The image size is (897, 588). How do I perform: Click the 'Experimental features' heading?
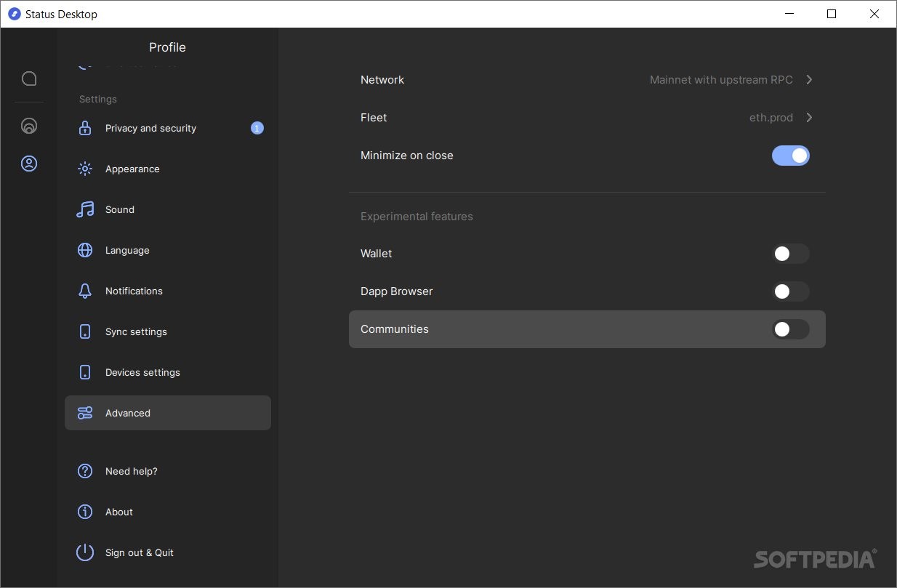tap(417, 217)
